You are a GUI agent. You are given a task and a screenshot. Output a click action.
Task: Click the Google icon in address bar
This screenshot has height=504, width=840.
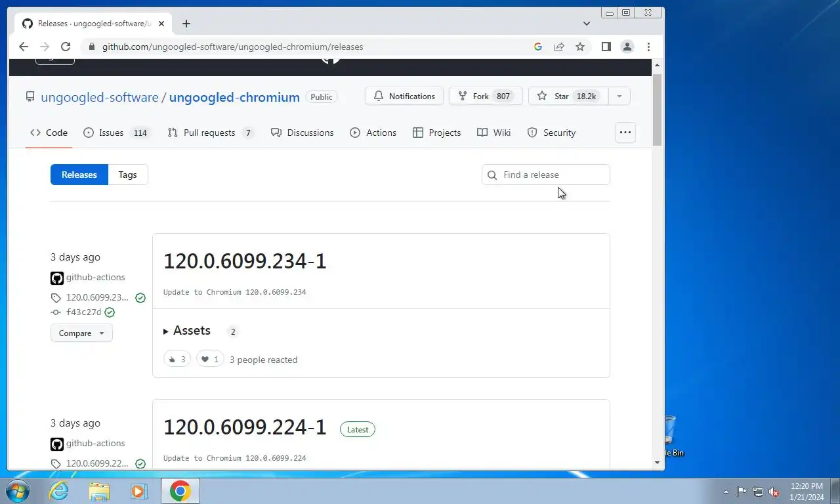pos(538,47)
